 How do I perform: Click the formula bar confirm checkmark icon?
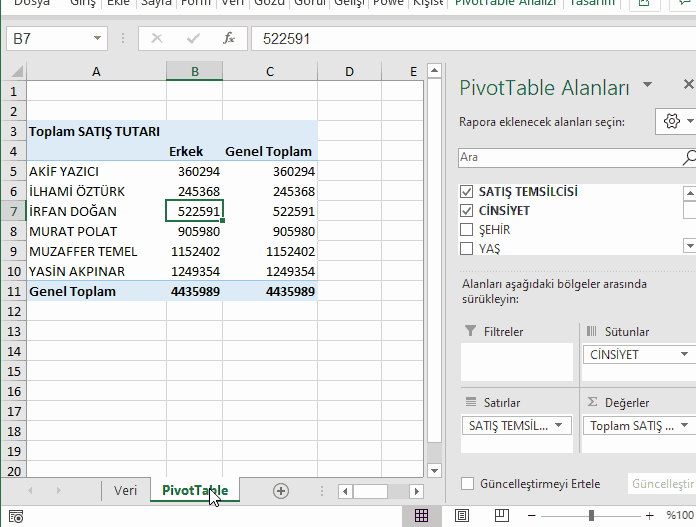193,39
